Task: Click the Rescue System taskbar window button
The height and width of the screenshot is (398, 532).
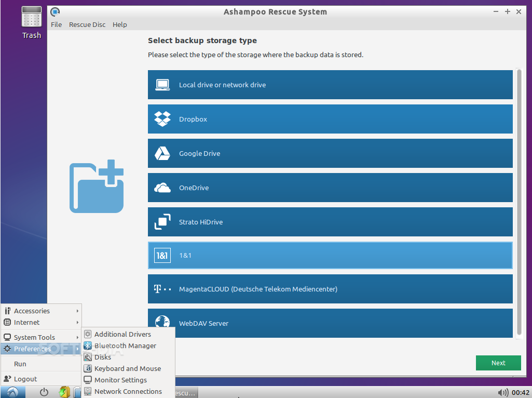Action: point(186,393)
